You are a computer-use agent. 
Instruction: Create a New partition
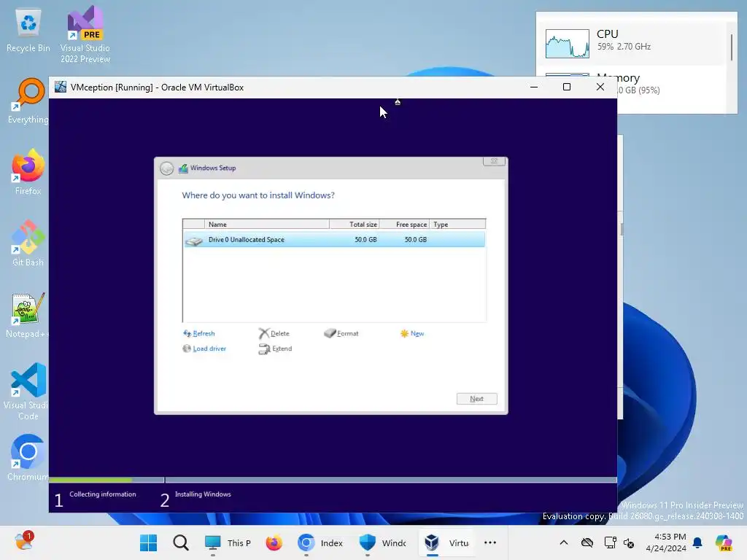tap(412, 333)
